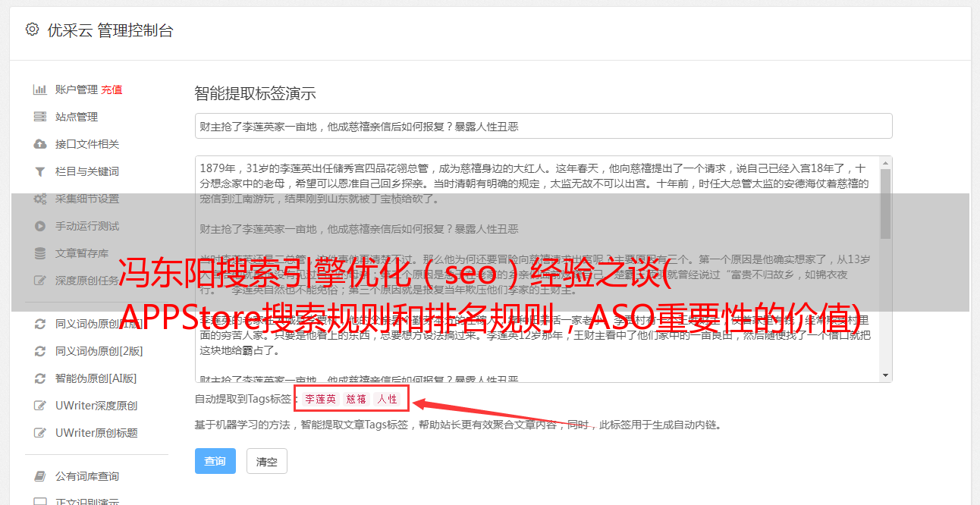Click the edit icon beside UWriter深度原创
980x505 pixels.
tap(40, 406)
